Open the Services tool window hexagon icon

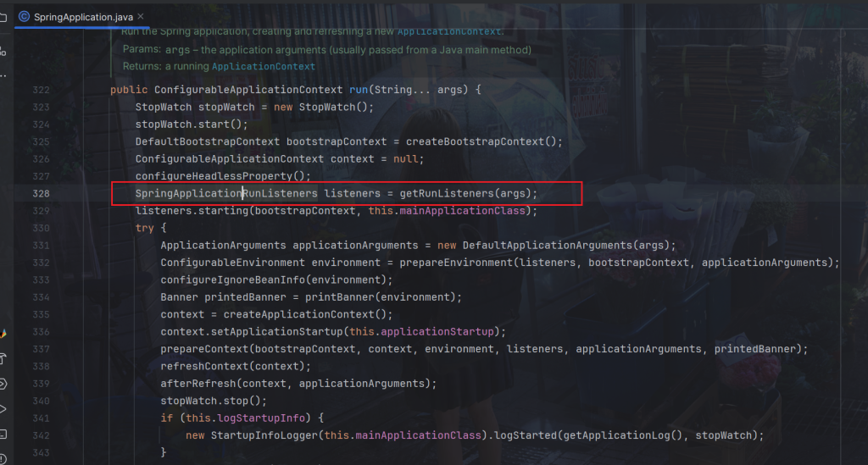(3, 384)
